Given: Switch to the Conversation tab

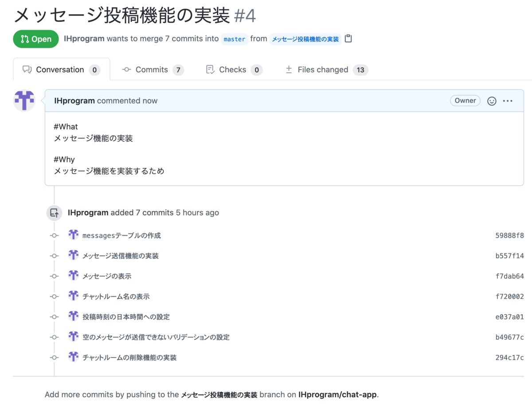Looking at the screenshot, I should [62, 70].
